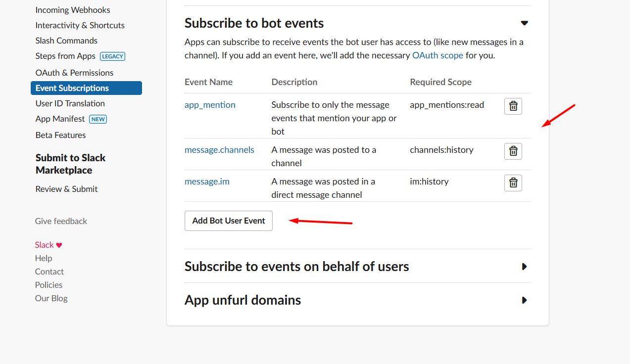Open the message.channels event link
This screenshot has height=364, width=630.
[x=219, y=150]
